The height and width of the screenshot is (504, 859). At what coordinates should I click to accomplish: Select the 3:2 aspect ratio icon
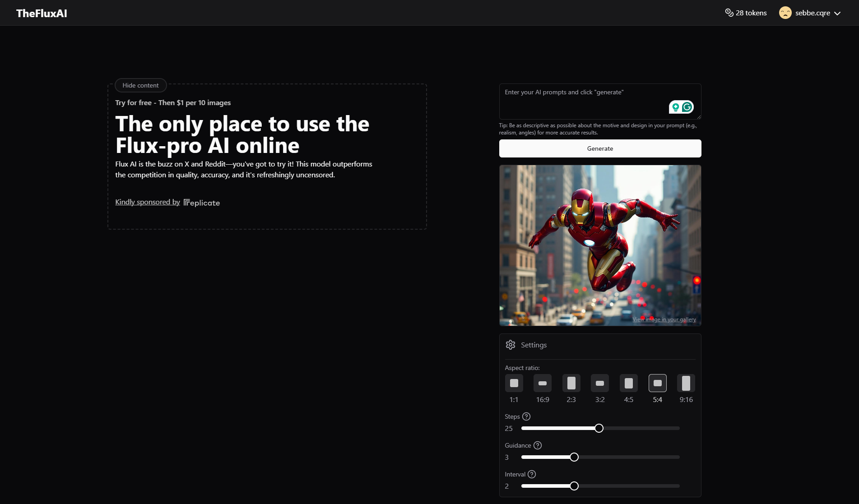[x=600, y=383]
